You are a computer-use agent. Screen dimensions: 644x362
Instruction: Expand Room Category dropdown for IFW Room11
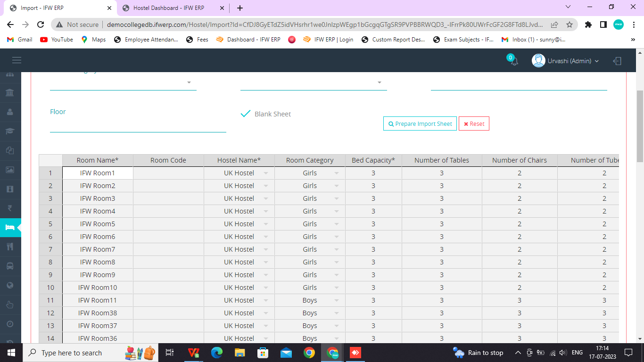point(337,301)
